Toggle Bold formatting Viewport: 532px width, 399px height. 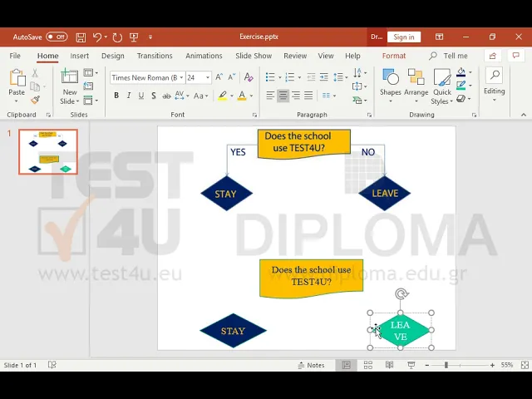[116, 96]
